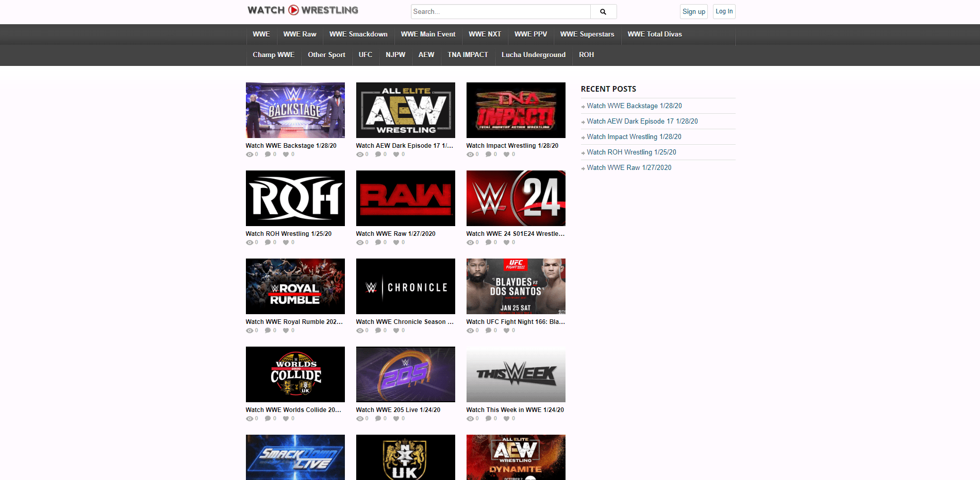Open the Worlds Collide thumbnail
This screenshot has width=980, height=480.
pyautogui.click(x=295, y=374)
